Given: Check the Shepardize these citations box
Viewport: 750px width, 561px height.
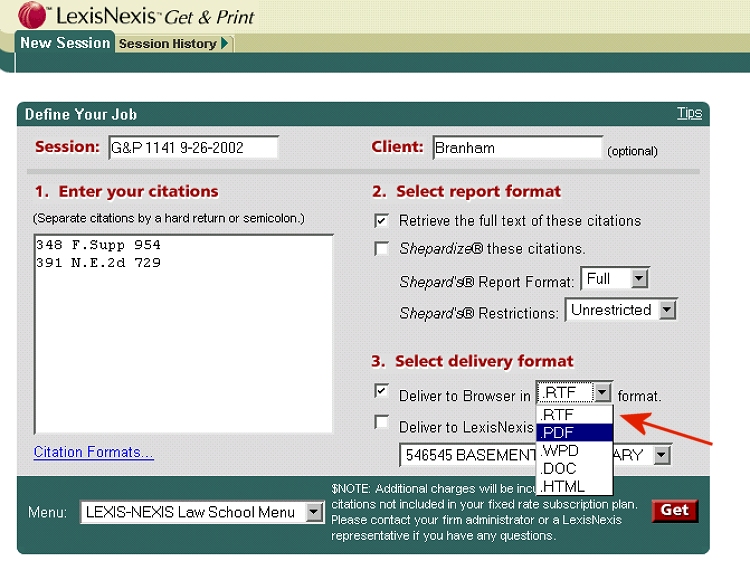Looking at the screenshot, I should [x=381, y=249].
